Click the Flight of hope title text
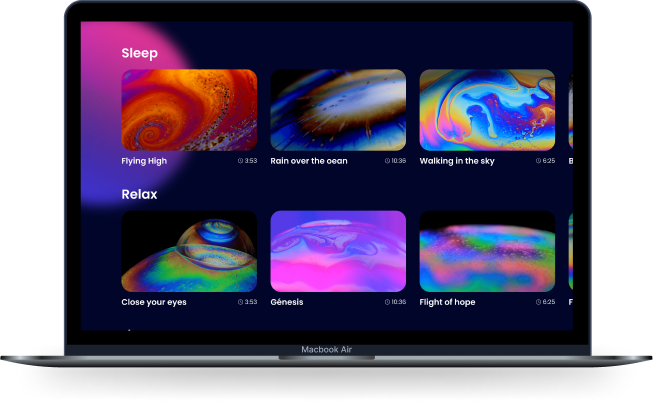 [x=447, y=302]
